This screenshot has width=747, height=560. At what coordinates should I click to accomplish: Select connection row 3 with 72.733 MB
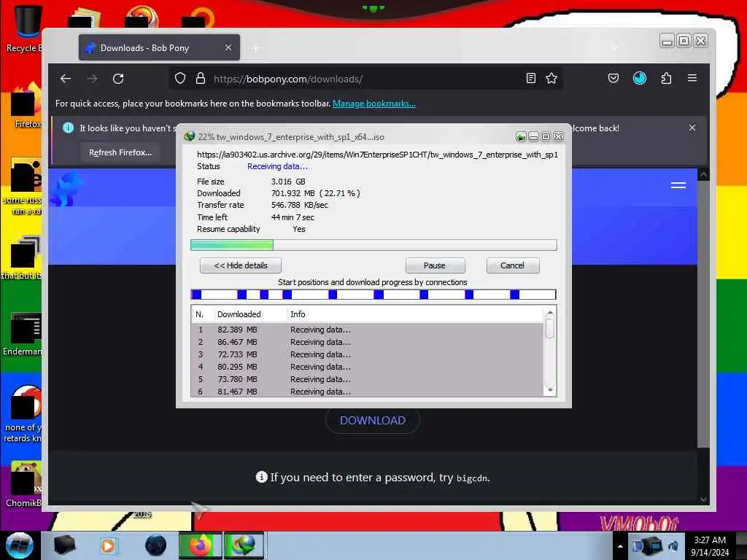point(368,354)
